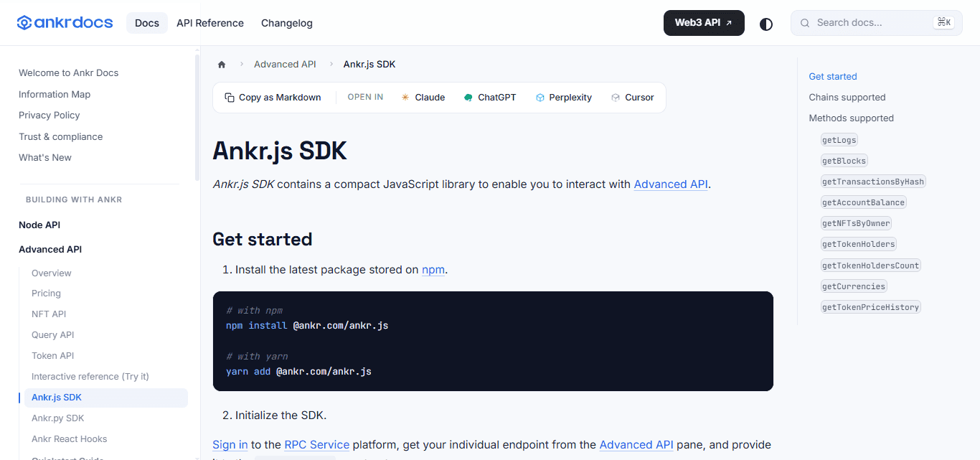Jump to Methods supported section
The width and height of the screenshot is (980, 460).
[x=852, y=118]
